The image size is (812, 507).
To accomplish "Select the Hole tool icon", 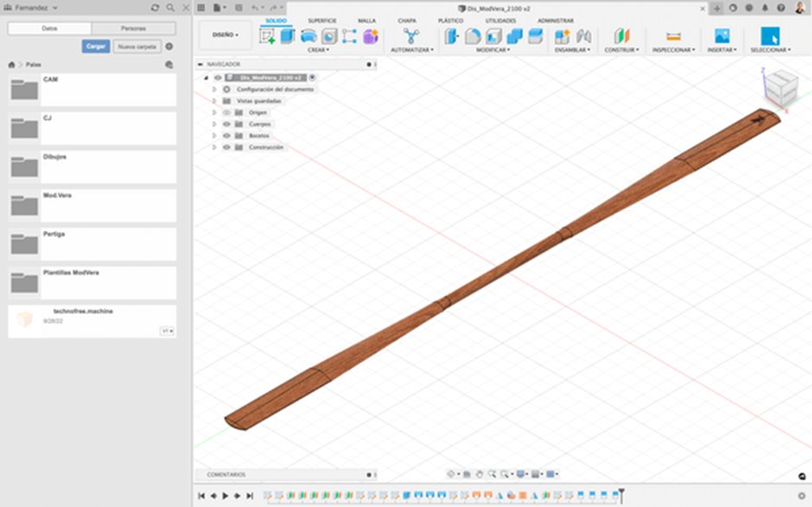I will [329, 36].
